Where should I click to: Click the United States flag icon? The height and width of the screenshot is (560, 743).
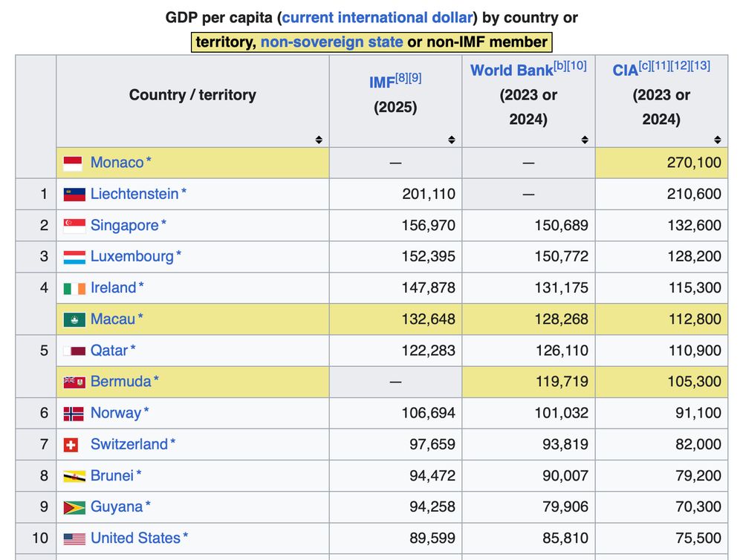73,538
